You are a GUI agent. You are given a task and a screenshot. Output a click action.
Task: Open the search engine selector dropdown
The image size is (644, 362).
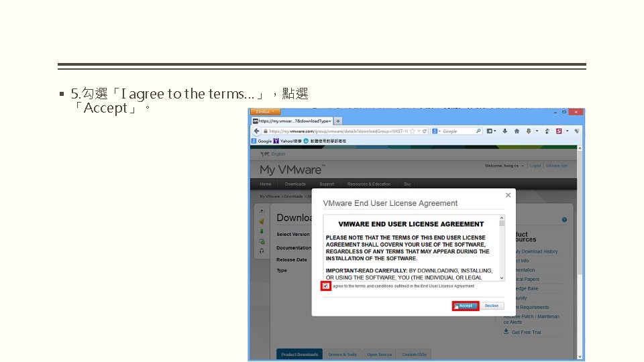pyautogui.click(x=436, y=131)
